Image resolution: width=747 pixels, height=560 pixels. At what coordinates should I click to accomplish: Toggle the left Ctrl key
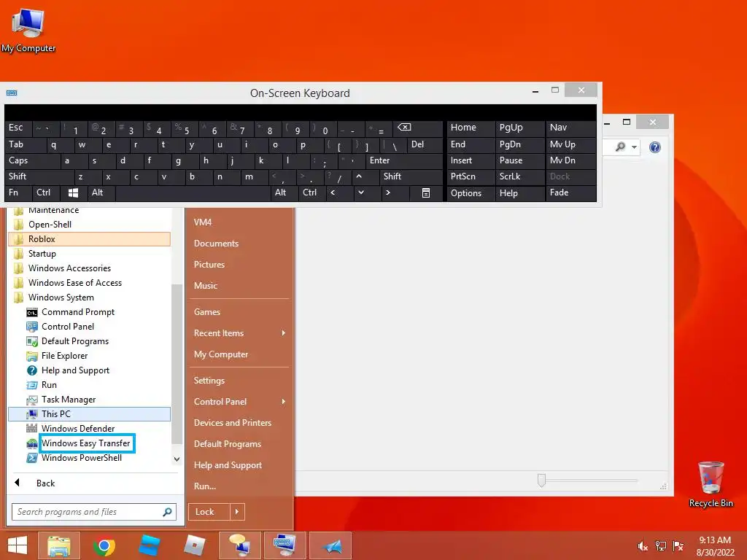tap(46, 192)
